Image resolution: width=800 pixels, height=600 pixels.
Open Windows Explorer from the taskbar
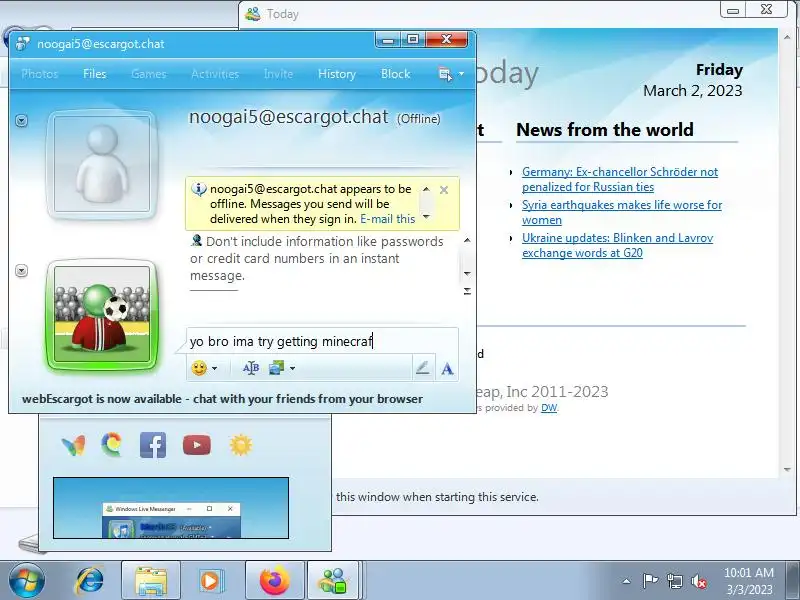point(151,581)
